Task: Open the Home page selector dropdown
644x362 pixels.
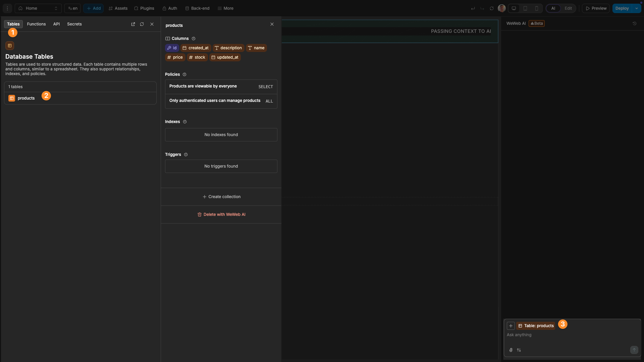Action: (x=38, y=8)
